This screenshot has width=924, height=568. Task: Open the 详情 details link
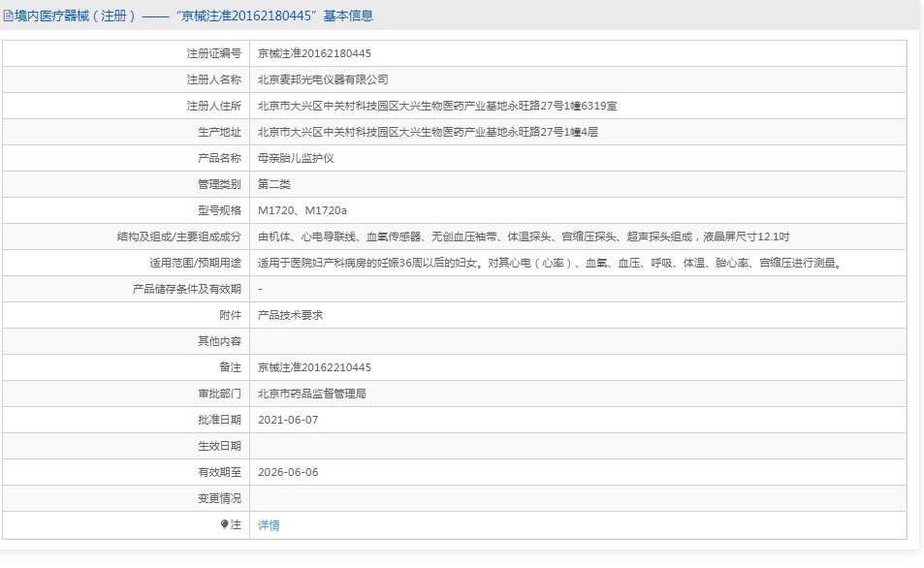pos(269,525)
